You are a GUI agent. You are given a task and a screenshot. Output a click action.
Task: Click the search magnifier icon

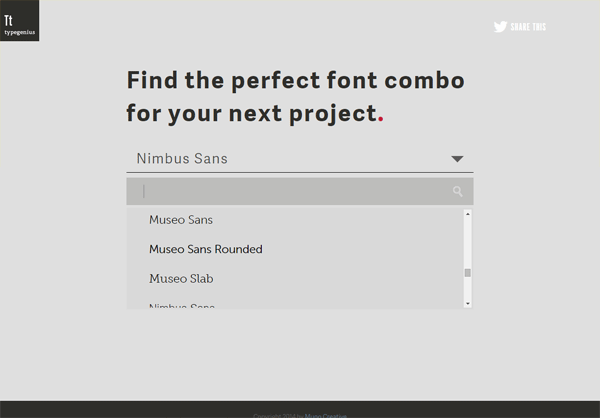[x=458, y=191]
